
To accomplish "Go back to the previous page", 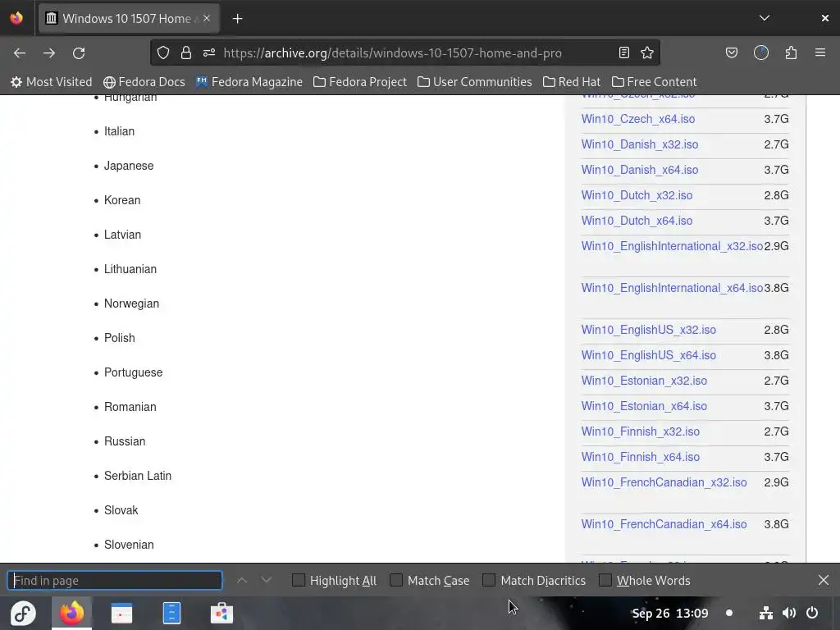I will (x=20, y=53).
